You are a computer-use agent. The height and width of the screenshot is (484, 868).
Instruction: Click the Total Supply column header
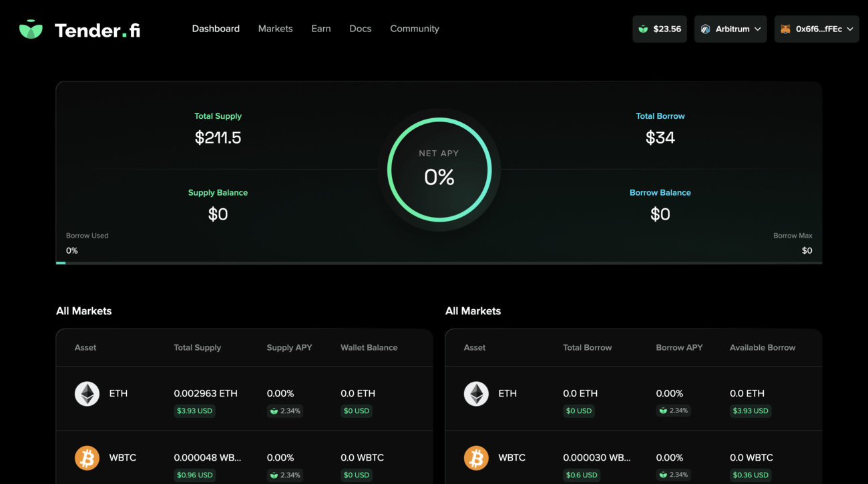(x=197, y=348)
